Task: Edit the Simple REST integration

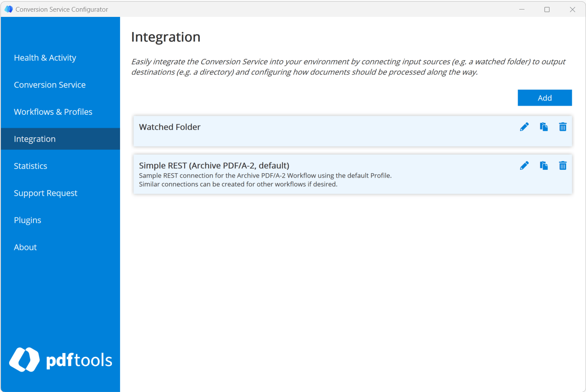Action: tap(524, 165)
